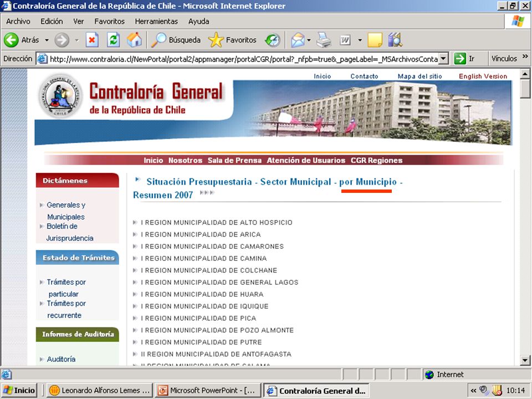Screen dimensions: 532x399
Task: Expand the Vínculos toolbar chevron
Action: tap(525, 57)
